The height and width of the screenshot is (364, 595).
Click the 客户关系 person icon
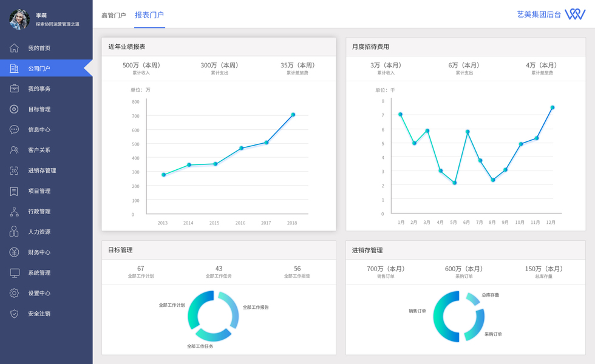click(14, 150)
